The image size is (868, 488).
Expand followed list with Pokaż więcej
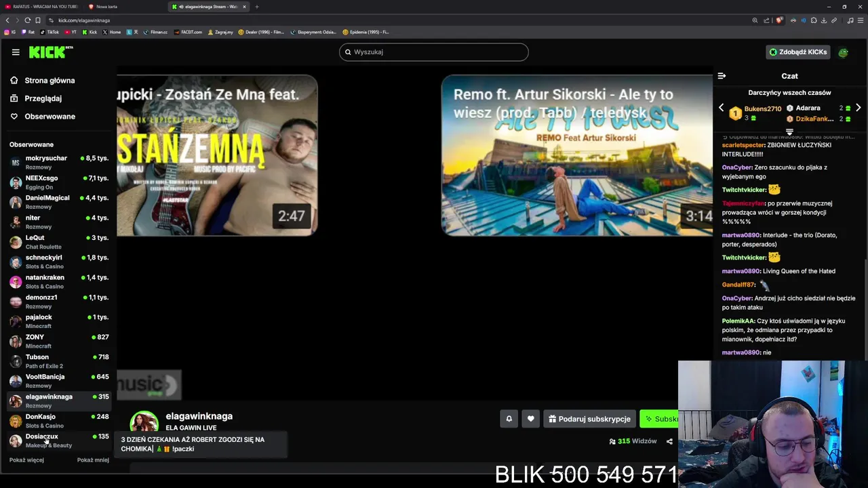click(26, 460)
